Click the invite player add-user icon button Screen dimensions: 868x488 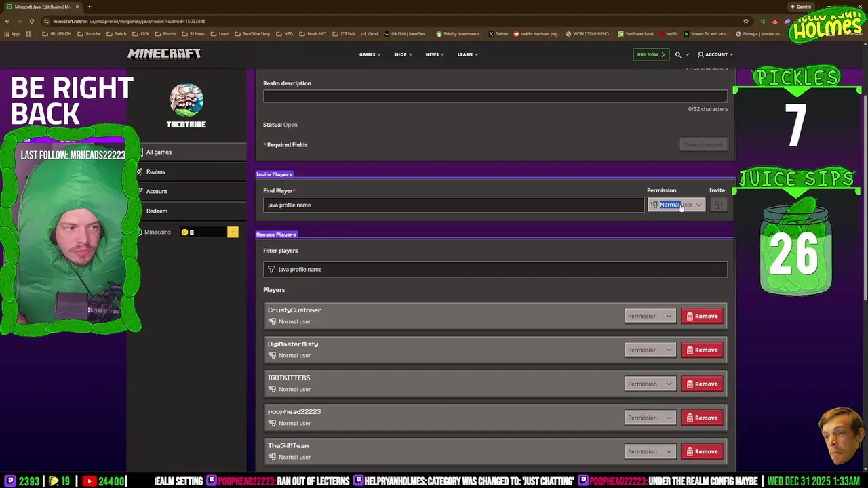click(718, 205)
